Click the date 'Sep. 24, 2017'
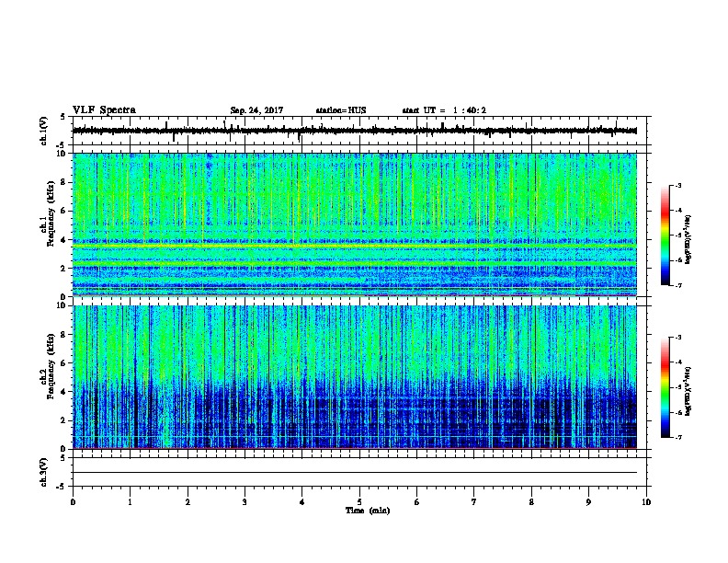728x563 pixels. [x=256, y=110]
